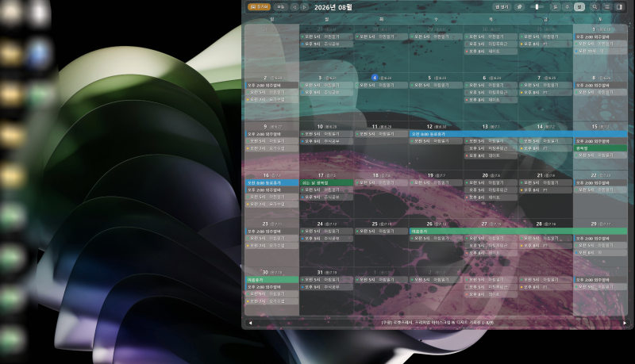This screenshot has height=364, width=635.
Task: Open 오후 8시 데이트 event on the 6th
Action: coord(491,100)
